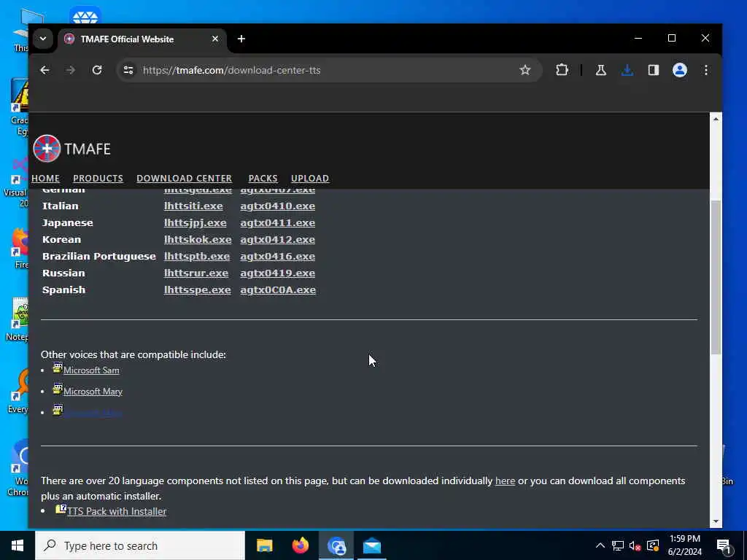Open the side panel icon
The height and width of the screenshot is (560, 747).
click(653, 70)
